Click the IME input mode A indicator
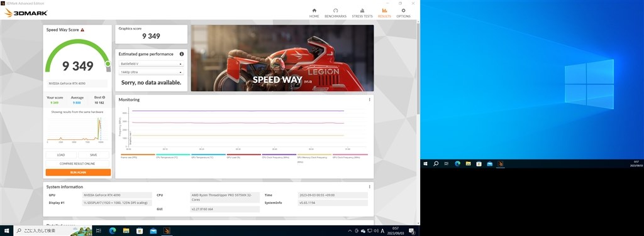Image resolution: width=644 pixels, height=236 pixels. pyautogui.click(x=382, y=231)
